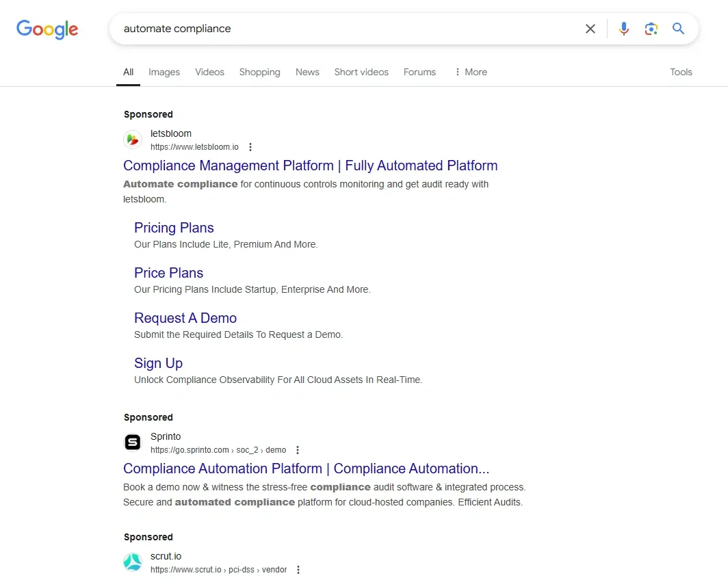Viewport: 728px width, 580px height.
Task: Click the Google logo to return home
Action: tap(47, 29)
